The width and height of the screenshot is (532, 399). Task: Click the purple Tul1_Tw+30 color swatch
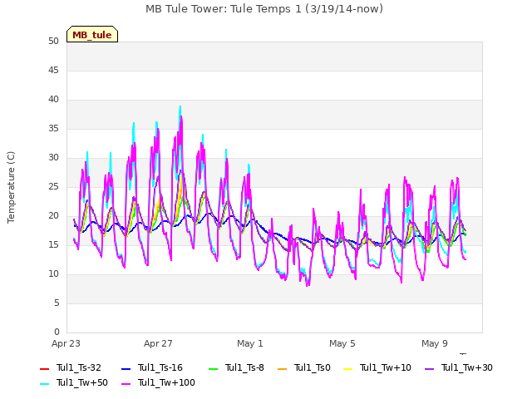click(x=429, y=369)
